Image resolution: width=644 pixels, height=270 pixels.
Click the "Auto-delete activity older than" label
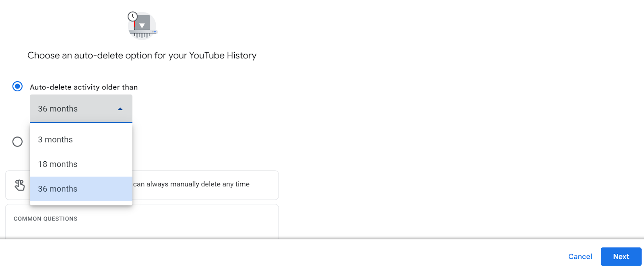[84, 87]
